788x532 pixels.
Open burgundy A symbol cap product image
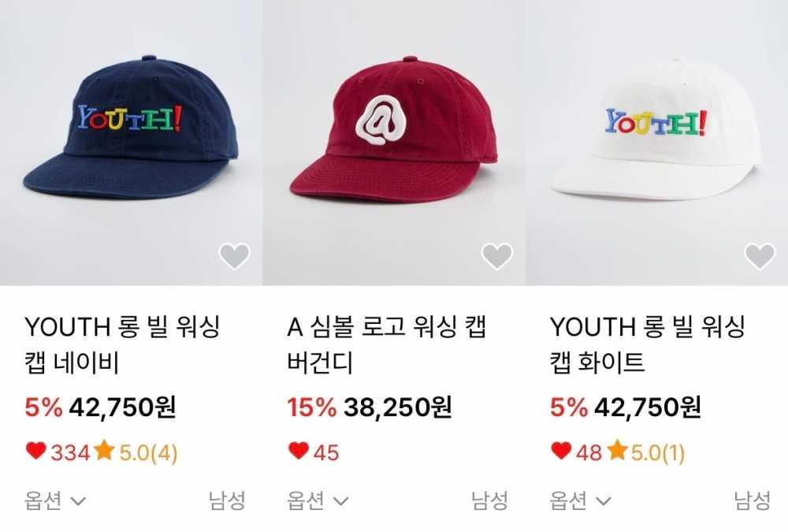point(394,143)
